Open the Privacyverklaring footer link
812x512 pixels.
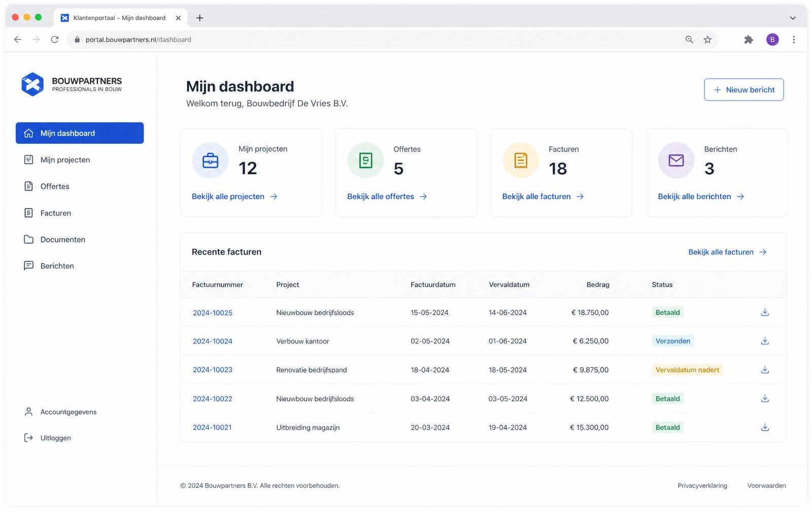pos(702,486)
